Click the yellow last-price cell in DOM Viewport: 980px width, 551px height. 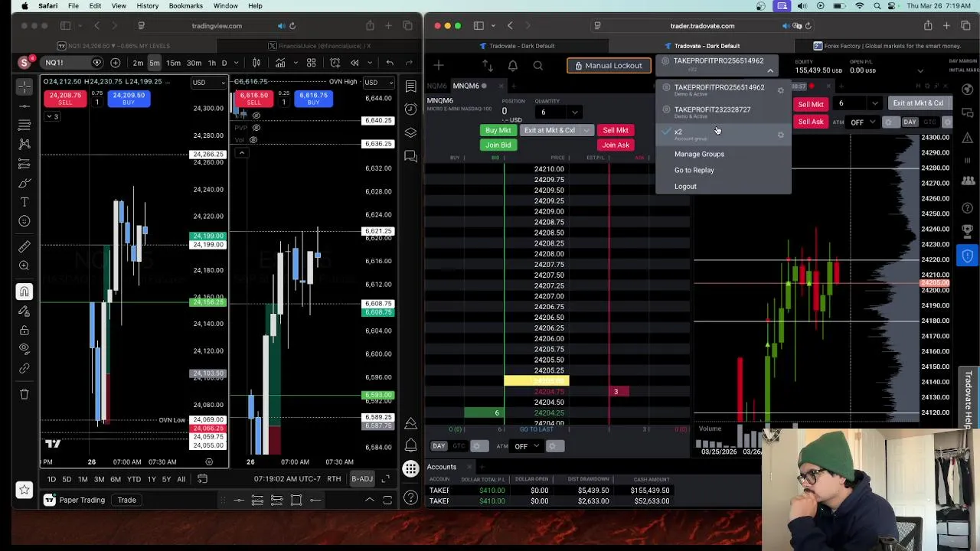536,380
